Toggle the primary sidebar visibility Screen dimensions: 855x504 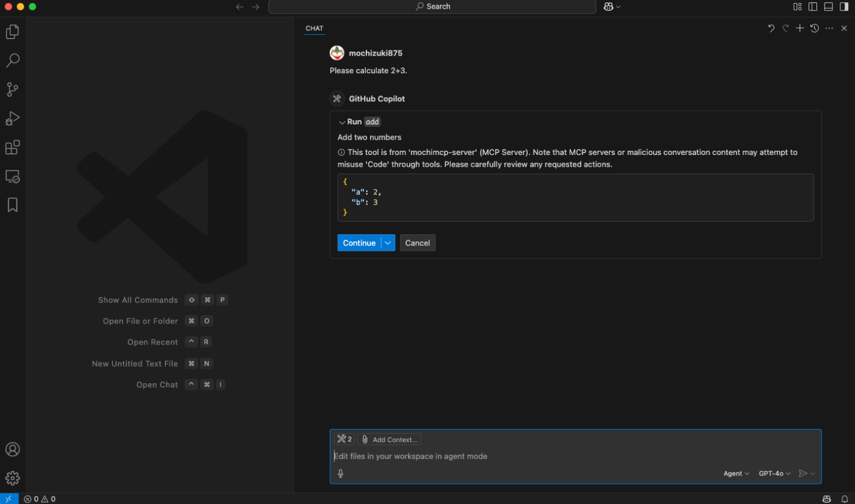[x=813, y=7]
